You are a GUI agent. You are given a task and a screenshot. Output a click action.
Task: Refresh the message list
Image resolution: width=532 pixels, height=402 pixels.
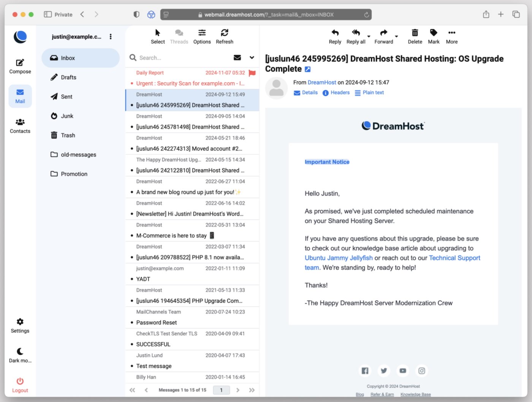(224, 36)
